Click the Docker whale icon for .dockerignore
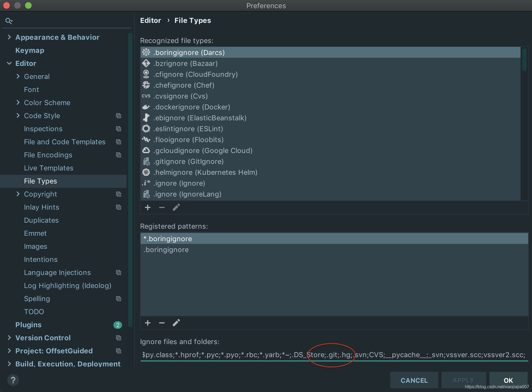Image resolution: width=532 pixels, height=392 pixels. [146, 107]
